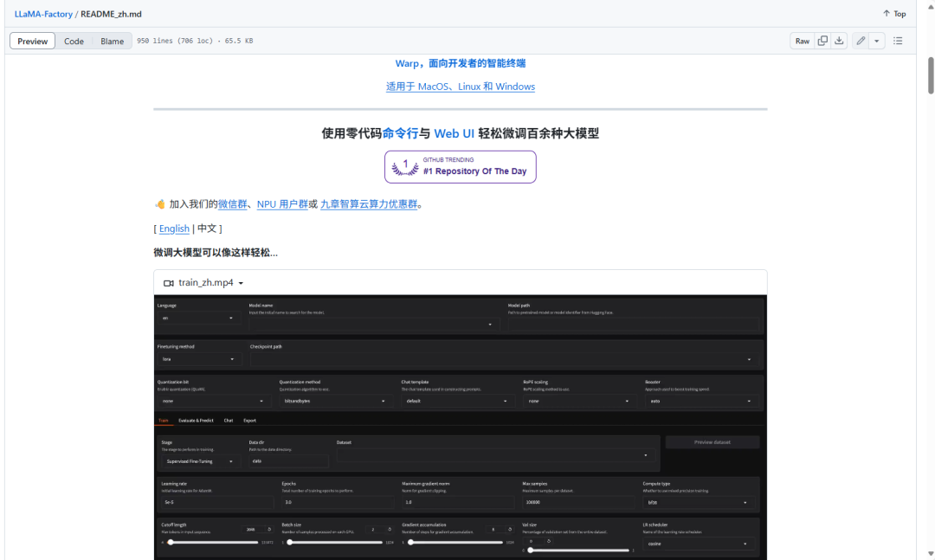Screen dimensions: 935x560
Task: Copy raw file contents icon
Action: [822, 41]
